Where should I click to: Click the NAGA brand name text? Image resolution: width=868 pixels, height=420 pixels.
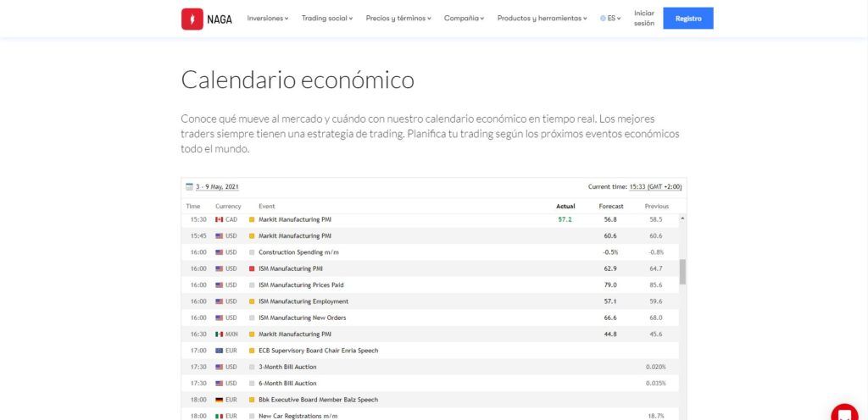click(220, 19)
